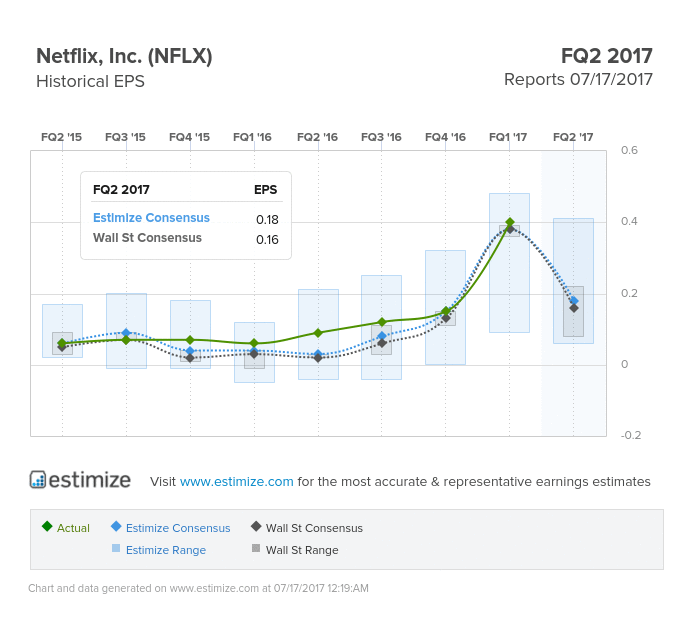Click the Wall St Consensus legend label

[x=314, y=528]
